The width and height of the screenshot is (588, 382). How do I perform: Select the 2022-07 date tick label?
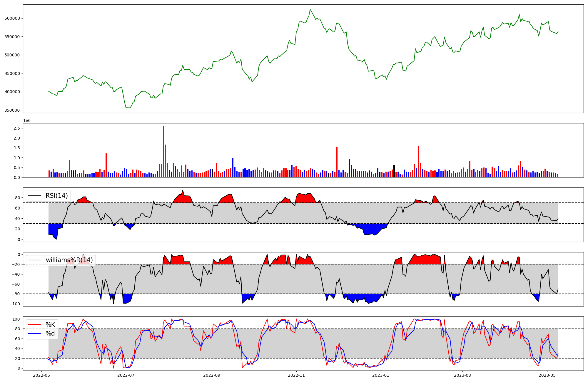coord(126,375)
